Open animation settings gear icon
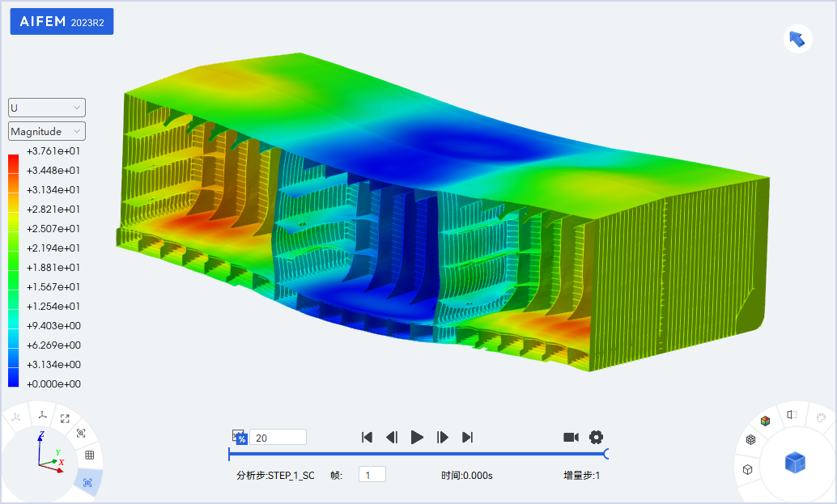The width and height of the screenshot is (837, 504). pos(597,438)
